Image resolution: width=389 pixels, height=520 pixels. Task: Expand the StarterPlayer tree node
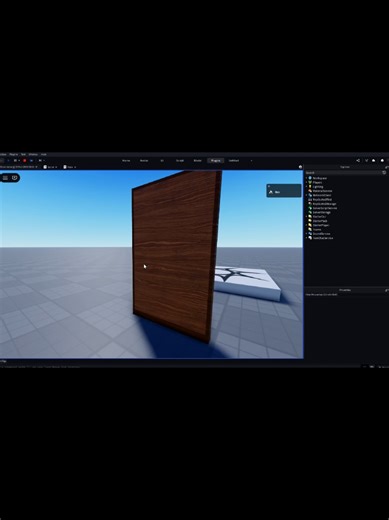coord(306,225)
